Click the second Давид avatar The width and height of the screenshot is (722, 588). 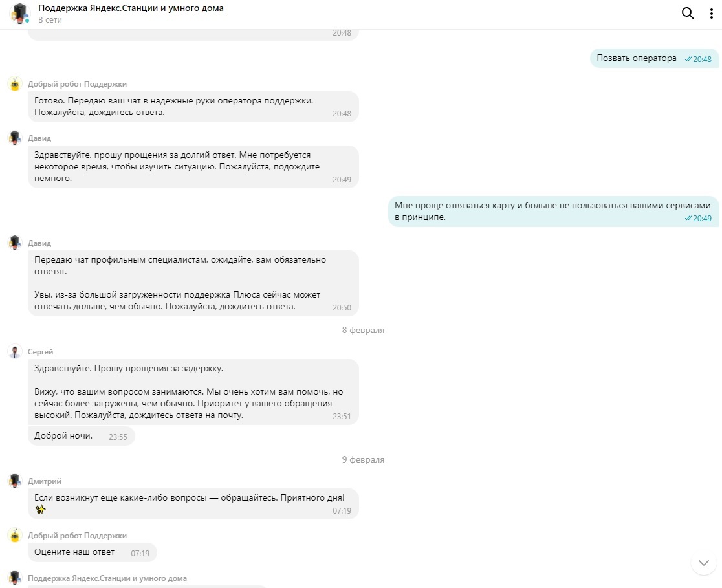point(15,243)
